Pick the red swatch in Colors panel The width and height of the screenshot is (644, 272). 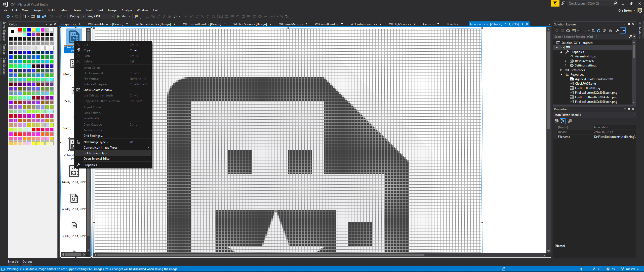20,30
